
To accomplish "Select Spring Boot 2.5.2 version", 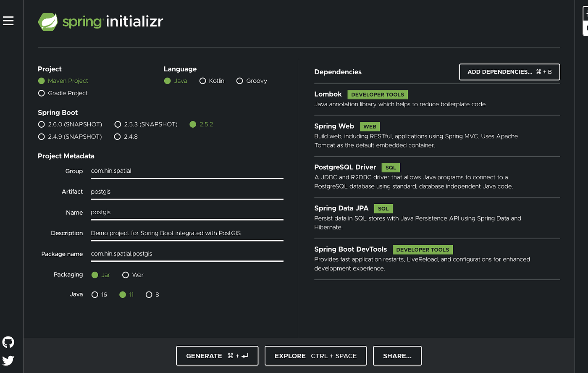I will coord(201,124).
